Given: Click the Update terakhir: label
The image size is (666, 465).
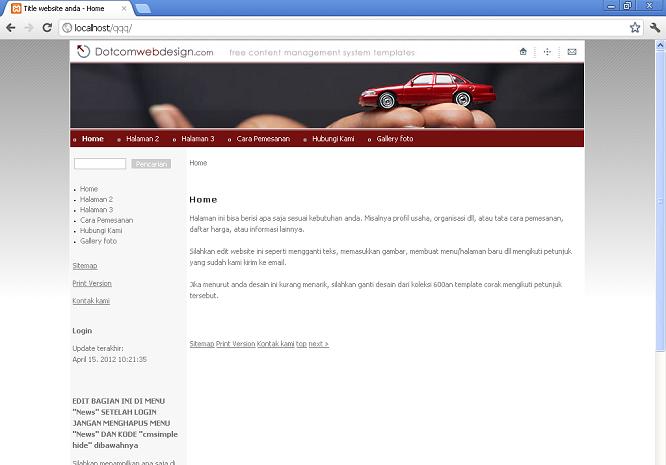Looking at the screenshot, I should pyautogui.click(x=98, y=348).
